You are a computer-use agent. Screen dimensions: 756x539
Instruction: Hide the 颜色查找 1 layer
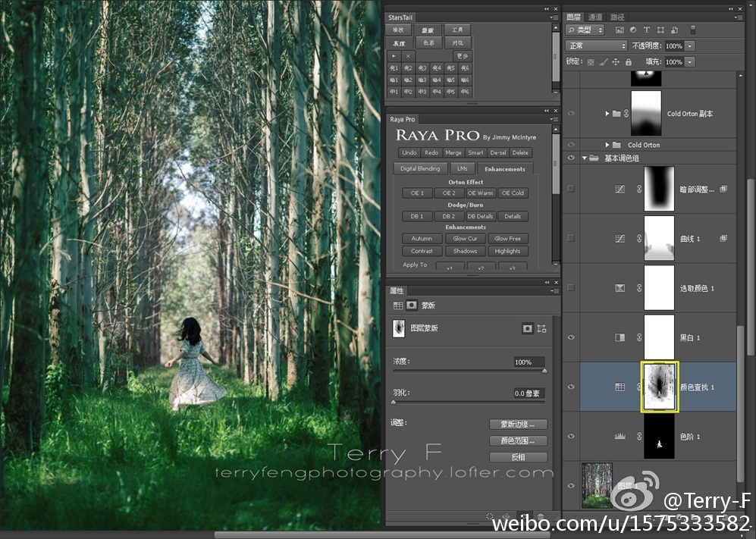click(571, 387)
